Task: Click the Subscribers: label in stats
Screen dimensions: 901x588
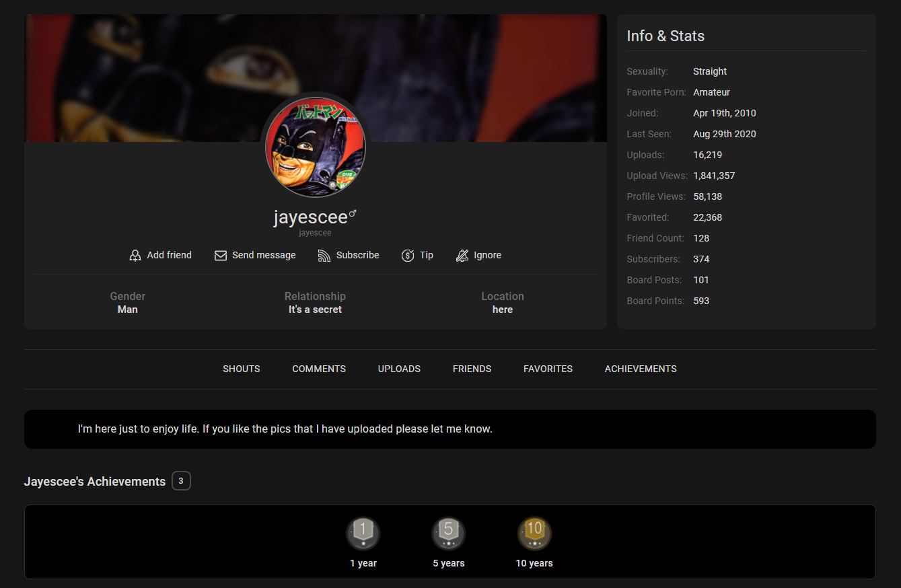Action: (653, 259)
